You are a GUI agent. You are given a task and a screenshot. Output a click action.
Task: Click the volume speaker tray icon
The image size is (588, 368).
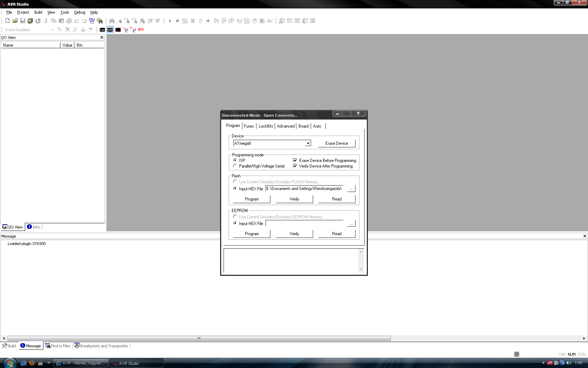point(569,363)
